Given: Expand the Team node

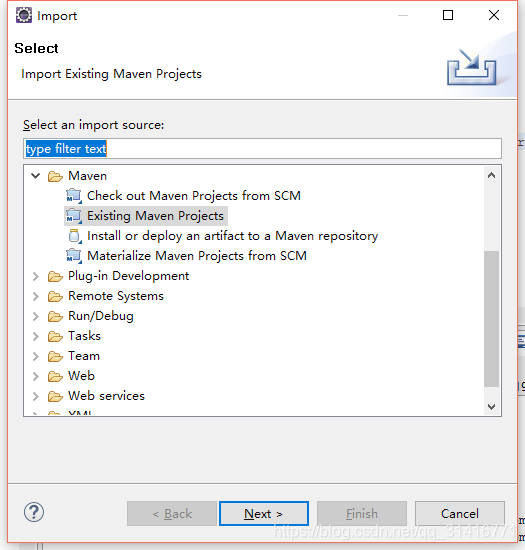Looking at the screenshot, I should point(35,356).
